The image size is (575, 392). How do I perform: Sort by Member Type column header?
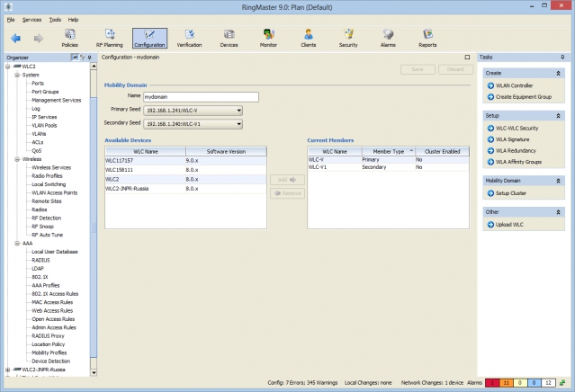click(x=389, y=151)
